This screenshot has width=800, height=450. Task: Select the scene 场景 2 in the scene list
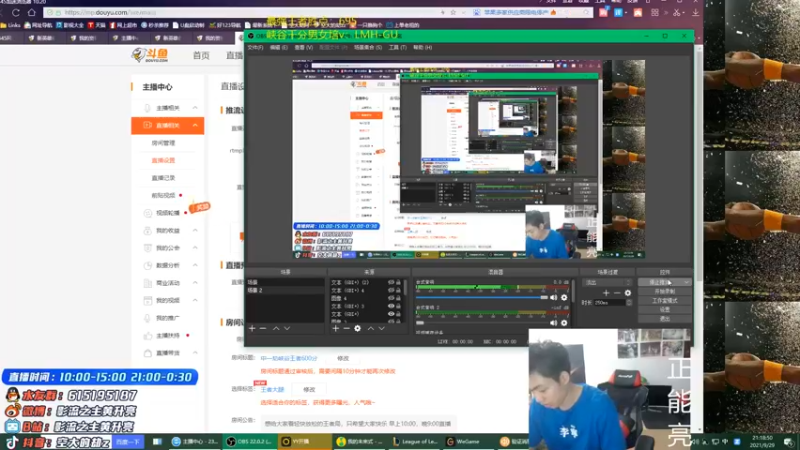tap(285, 290)
